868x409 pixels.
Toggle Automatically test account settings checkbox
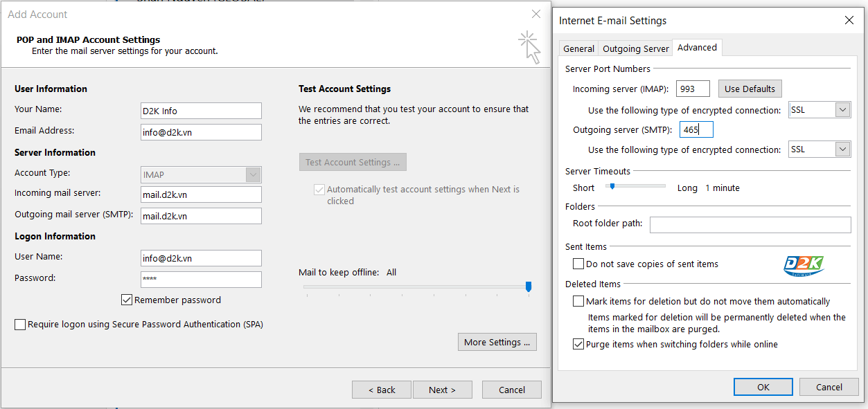(319, 189)
